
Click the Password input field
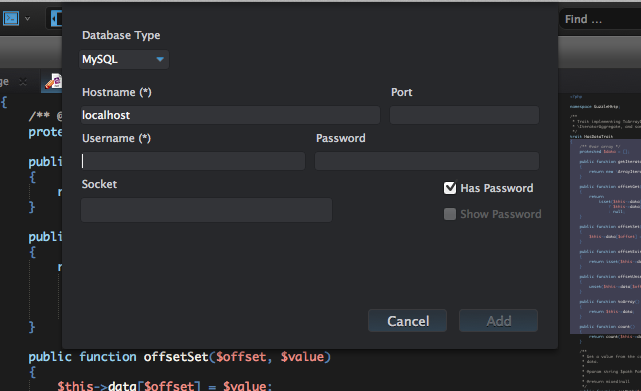tap(426, 161)
